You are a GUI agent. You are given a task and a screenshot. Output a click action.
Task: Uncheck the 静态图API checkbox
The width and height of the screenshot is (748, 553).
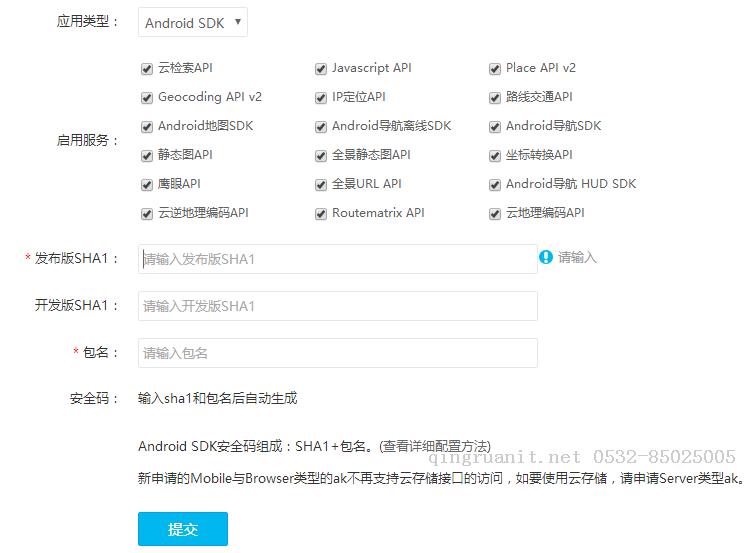[x=147, y=156]
